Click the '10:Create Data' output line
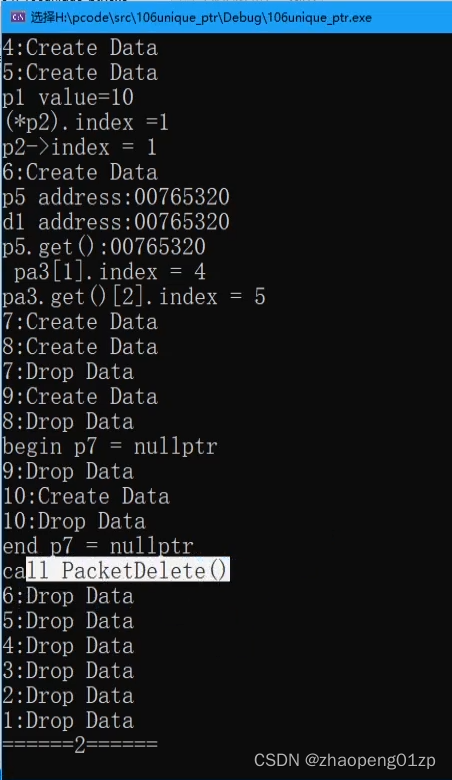452x780 pixels. click(86, 496)
